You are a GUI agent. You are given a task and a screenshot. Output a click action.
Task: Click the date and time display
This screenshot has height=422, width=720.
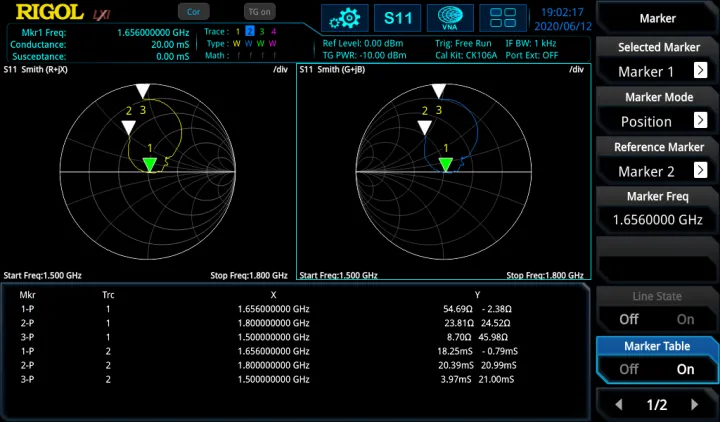coord(565,18)
